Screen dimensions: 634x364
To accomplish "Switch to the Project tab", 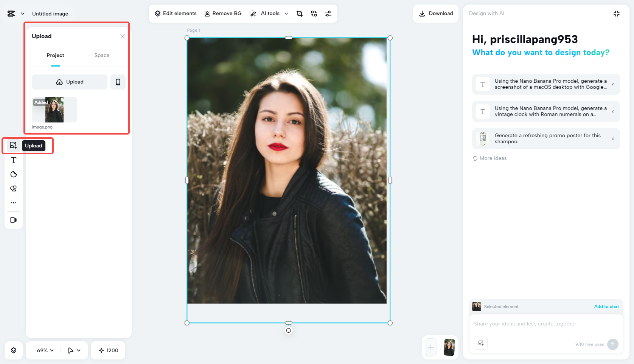I will 55,55.
